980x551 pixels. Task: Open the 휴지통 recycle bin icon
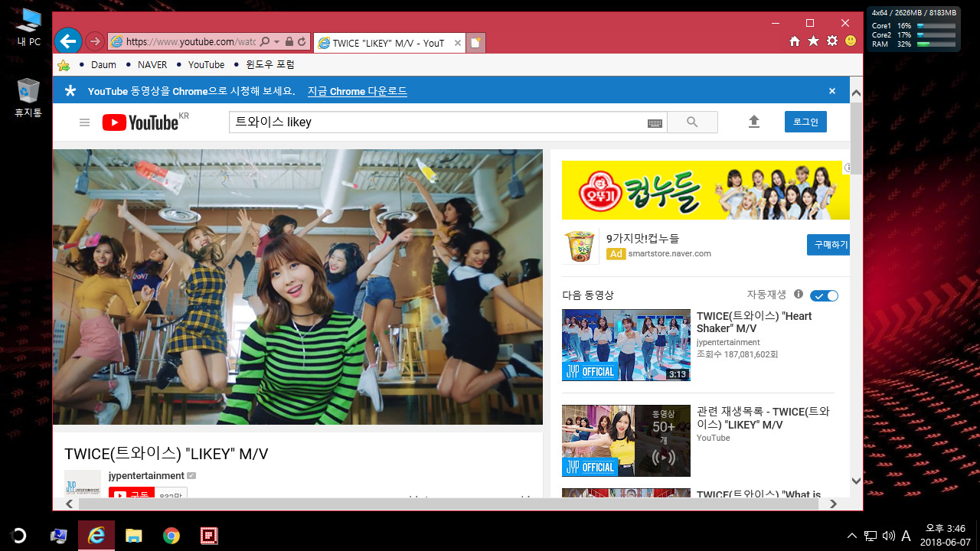(28, 98)
